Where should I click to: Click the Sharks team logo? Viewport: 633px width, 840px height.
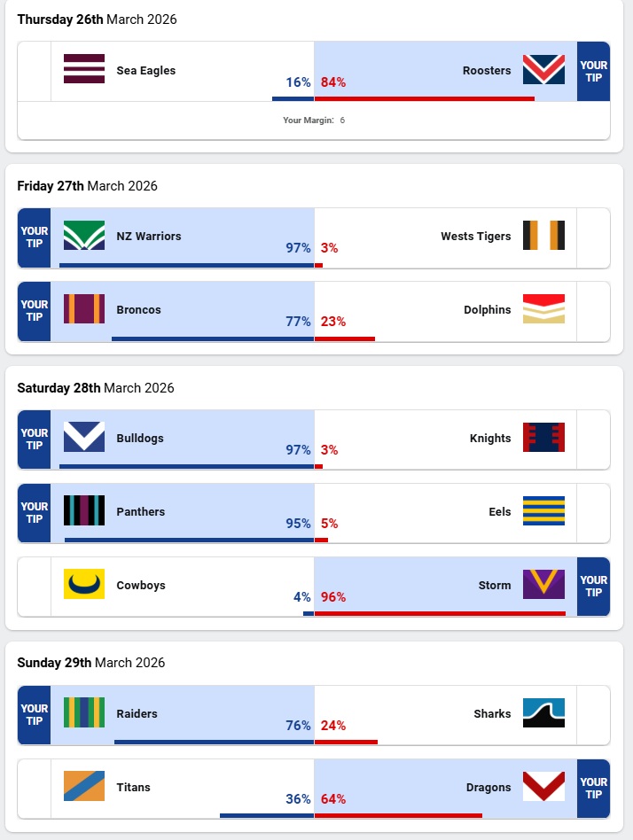[543, 713]
